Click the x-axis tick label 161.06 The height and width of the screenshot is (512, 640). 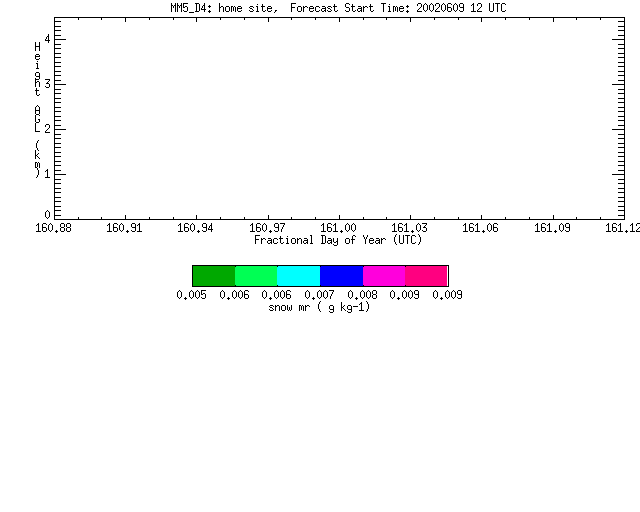480,228
